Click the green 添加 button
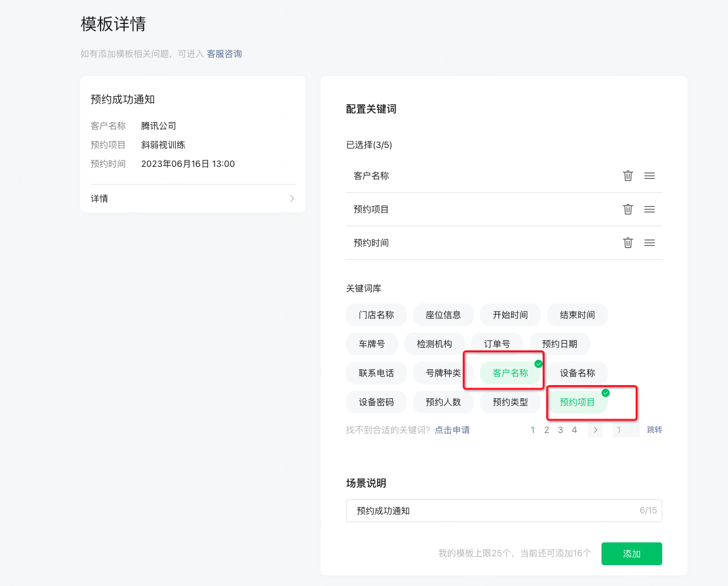Viewport: 728px width, 586px height. (631, 554)
